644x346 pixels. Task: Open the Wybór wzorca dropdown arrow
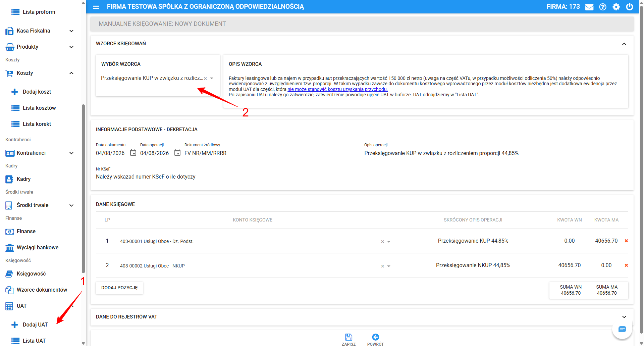[x=212, y=79]
